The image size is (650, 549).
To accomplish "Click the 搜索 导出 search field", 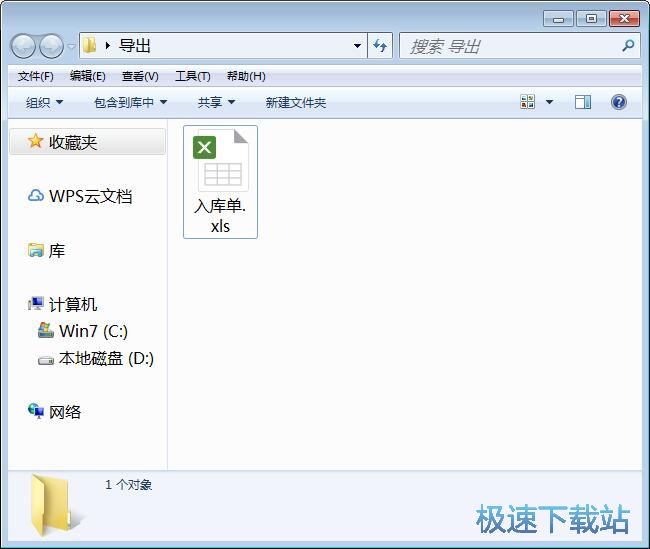I will coord(520,46).
